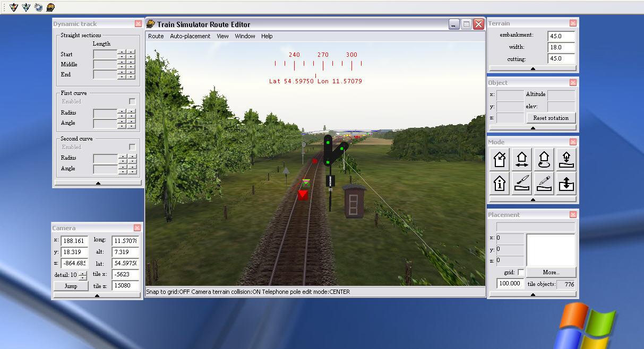The width and height of the screenshot is (644, 349).
Task: Click the Camera x coordinate field
Action: tap(74, 241)
